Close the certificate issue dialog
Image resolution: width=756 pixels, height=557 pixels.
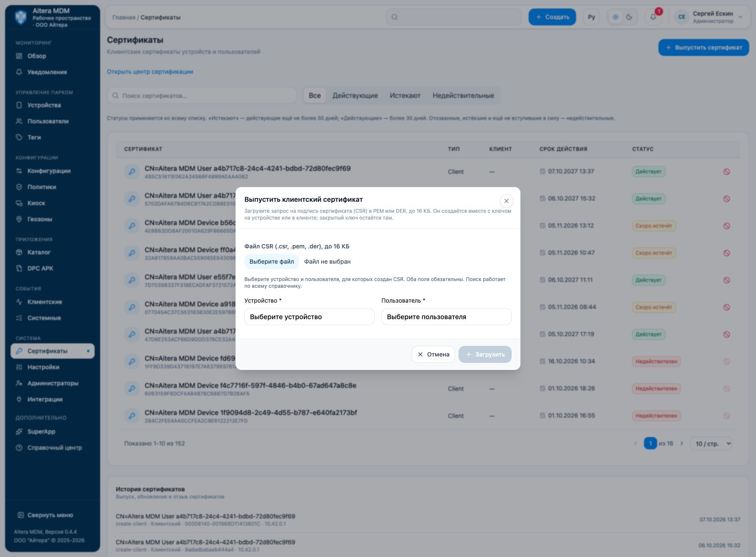(506, 201)
